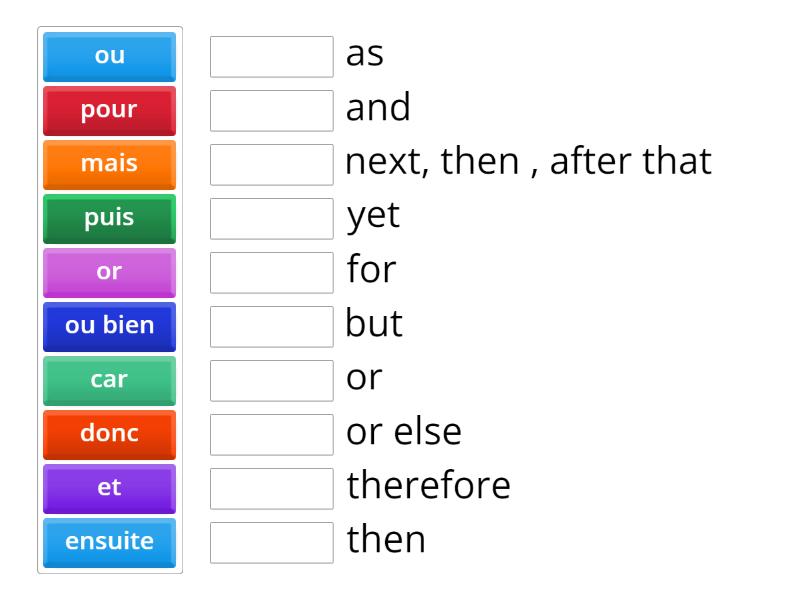Image resolution: width=800 pixels, height=600 pixels.
Task: Click the answer box next to "for"
Action: pos(271,270)
